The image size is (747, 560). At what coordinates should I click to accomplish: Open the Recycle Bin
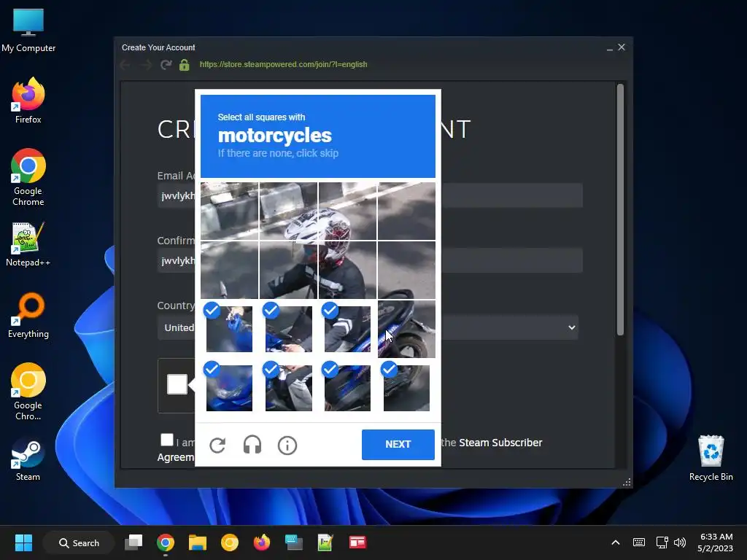tap(711, 458)
